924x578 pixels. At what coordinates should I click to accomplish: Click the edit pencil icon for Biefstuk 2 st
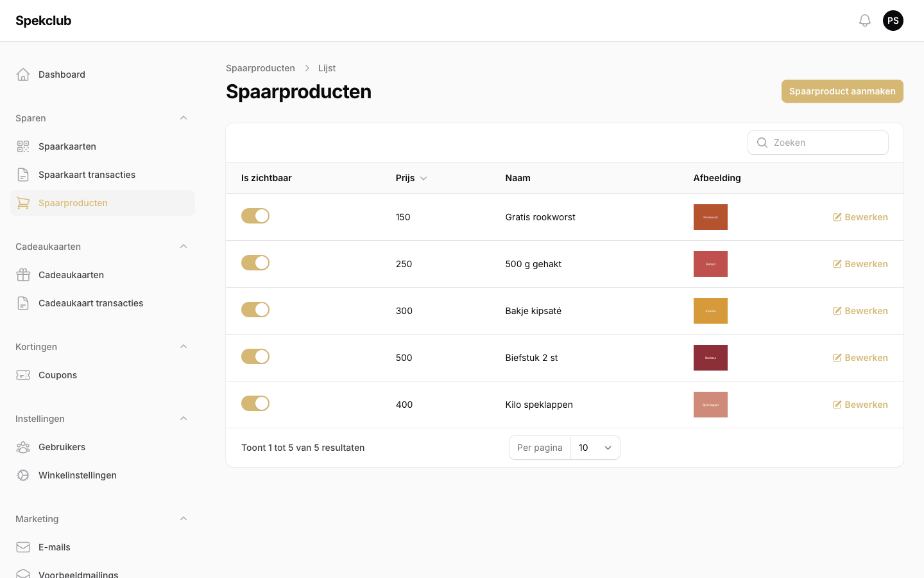(837, 358)
